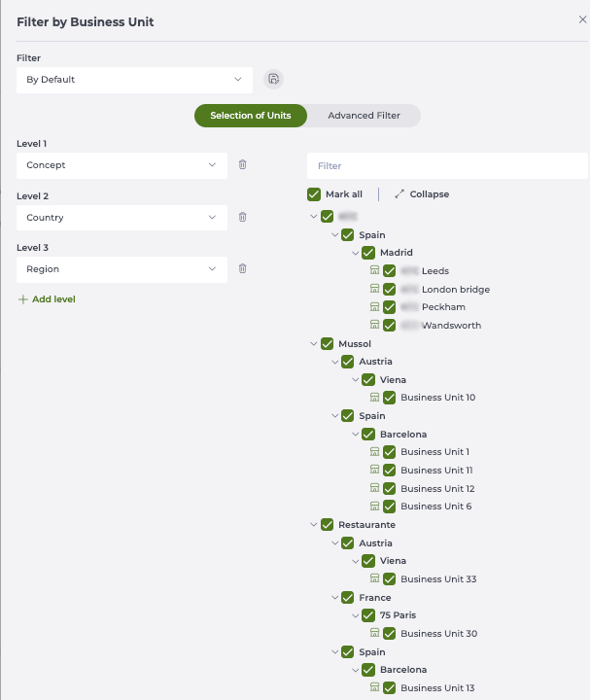Click the save filter icon next to By Default
The height and width of the screenshot is (700, 590).
[x=273, y=80]
